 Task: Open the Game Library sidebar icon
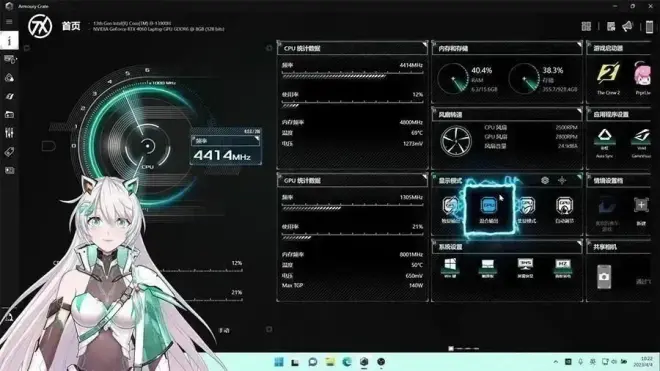point(9,115)
